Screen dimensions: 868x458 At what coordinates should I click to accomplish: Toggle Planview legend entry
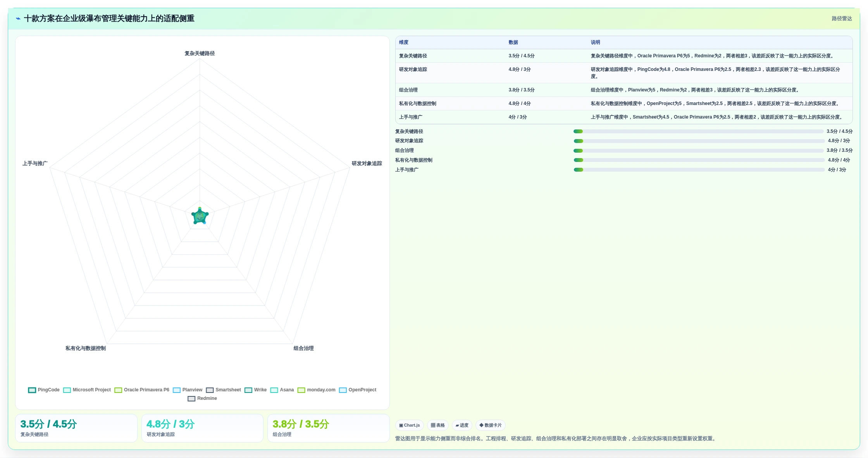188,390
